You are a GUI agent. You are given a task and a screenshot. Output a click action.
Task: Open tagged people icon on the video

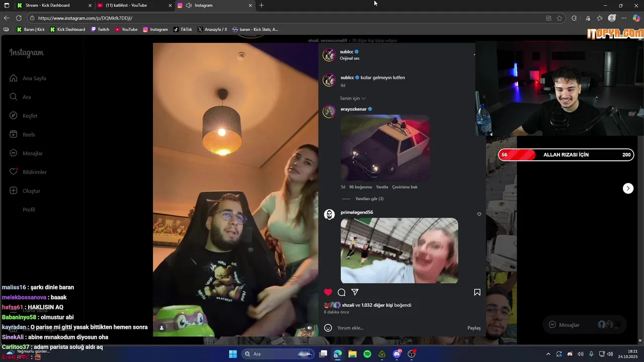click(x=162, y=328)
